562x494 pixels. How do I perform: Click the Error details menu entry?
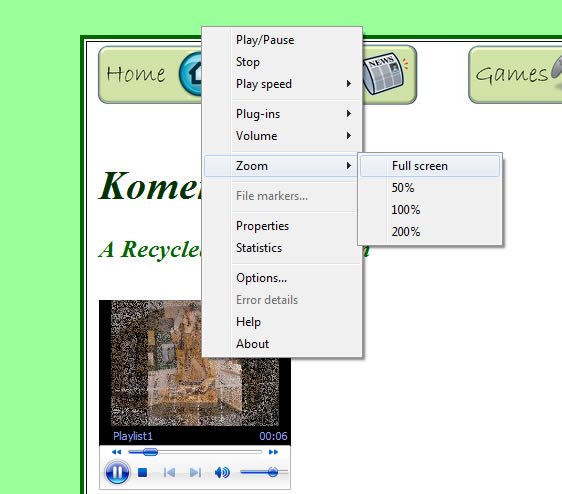coord(282,300)
